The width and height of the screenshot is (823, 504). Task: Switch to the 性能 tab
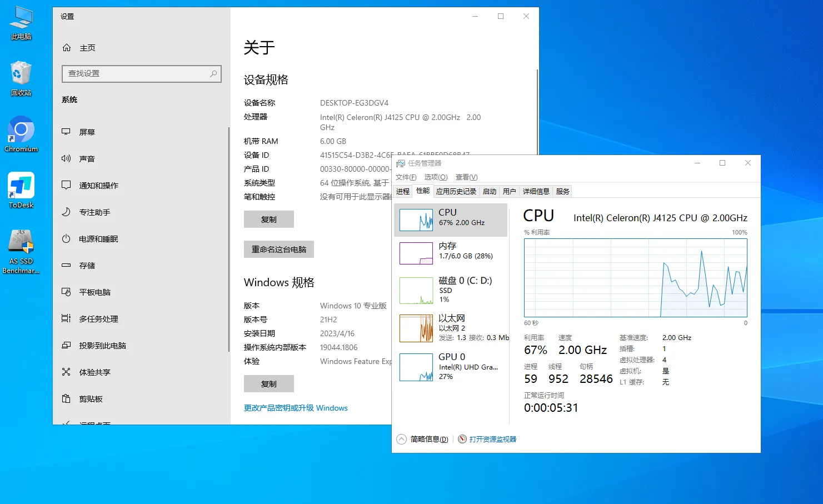point(423,191)
